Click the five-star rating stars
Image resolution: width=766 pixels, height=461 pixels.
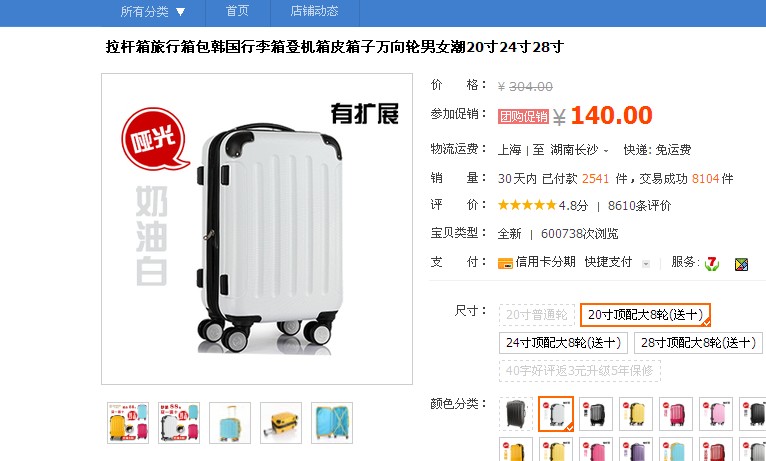tap(527, 205)
